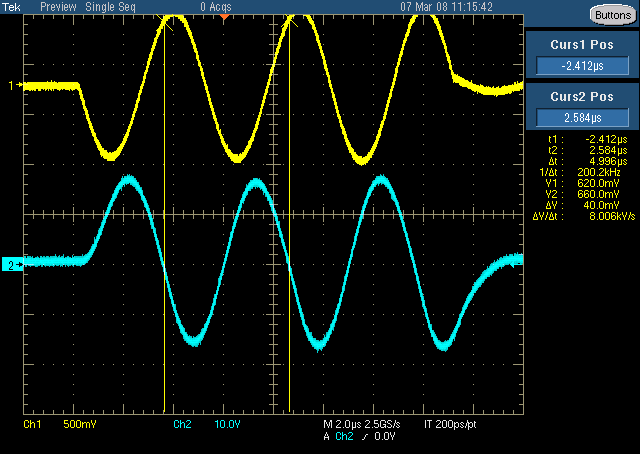
Task: Select the channel 1 ground reference marker
Action: click(x=15, y=85)
